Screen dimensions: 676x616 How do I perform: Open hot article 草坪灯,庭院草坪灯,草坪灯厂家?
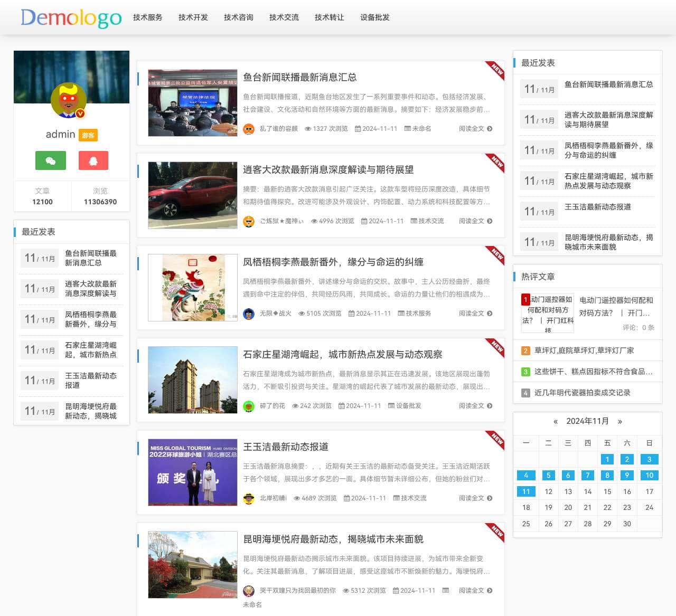(584, 350)
